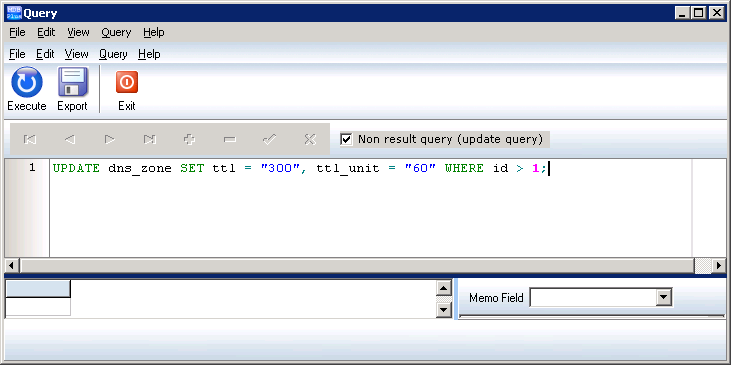Click the Export floppy disk icon
The width and height of the screenshot is (731, 365).
tap(72, 82)
